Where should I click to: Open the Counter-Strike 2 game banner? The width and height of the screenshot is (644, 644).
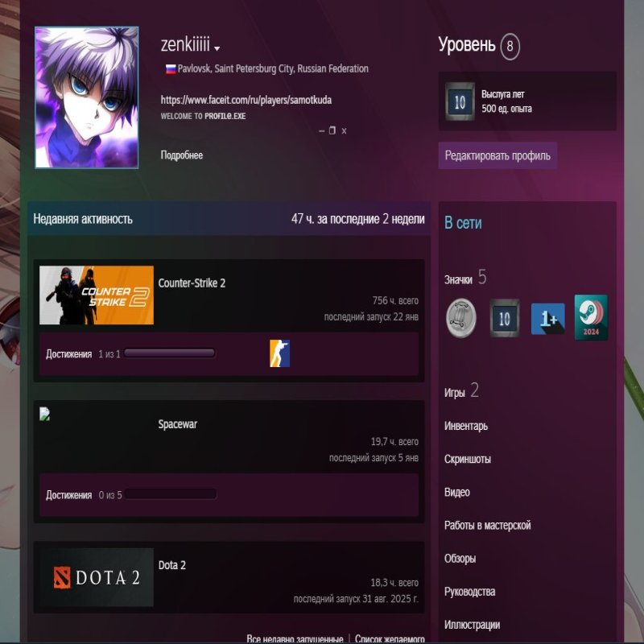pos(97,295)
